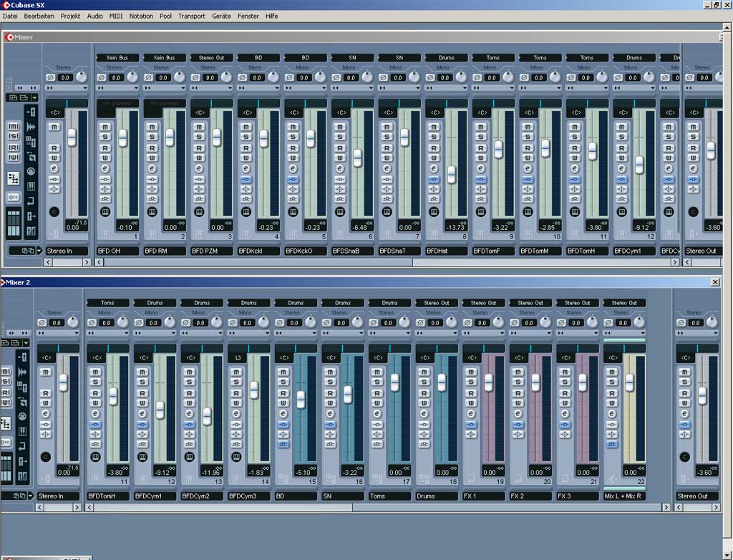The height and width of the screenshot is (560, 733).
Task: Expand view options arrow on SN group channel
Action: point(361,333)
